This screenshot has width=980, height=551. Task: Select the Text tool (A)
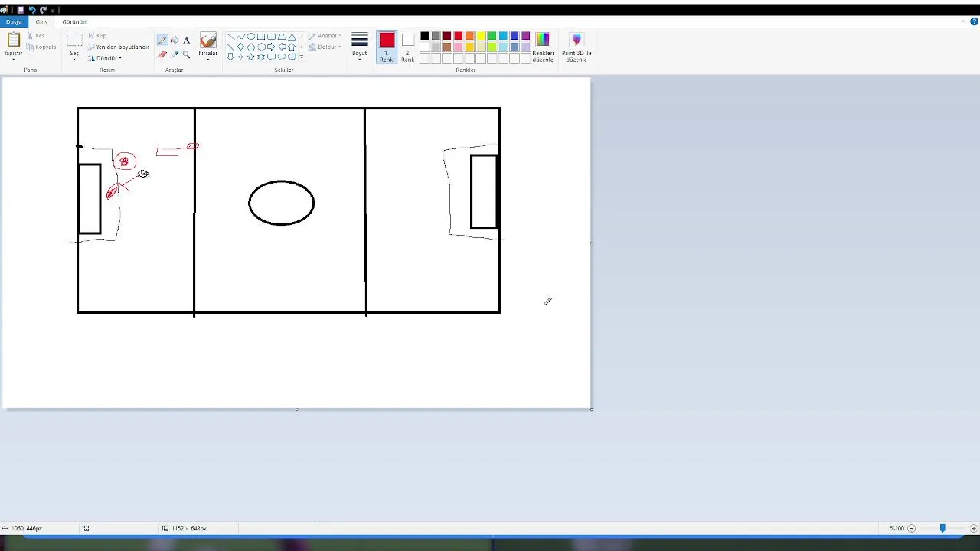click(186, 40)
